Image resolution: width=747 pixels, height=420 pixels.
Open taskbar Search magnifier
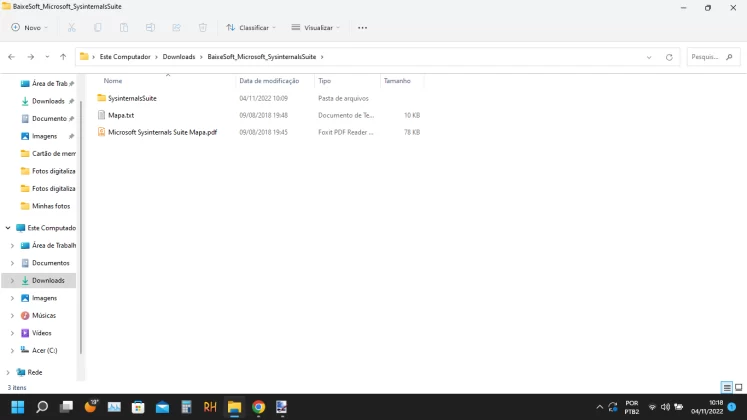(x=42, y=407)
